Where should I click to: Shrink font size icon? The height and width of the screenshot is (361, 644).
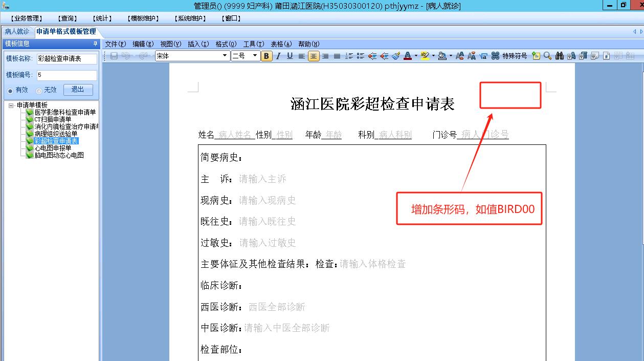tap(472, 56)
